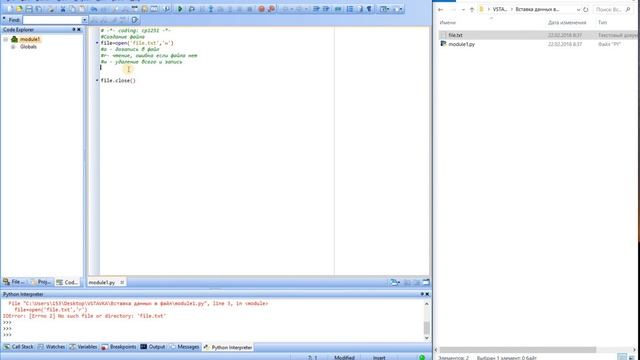The image size is (640, 360).
Task: Switch to the Code Explorer tab
Action: [x=67, y=282]
